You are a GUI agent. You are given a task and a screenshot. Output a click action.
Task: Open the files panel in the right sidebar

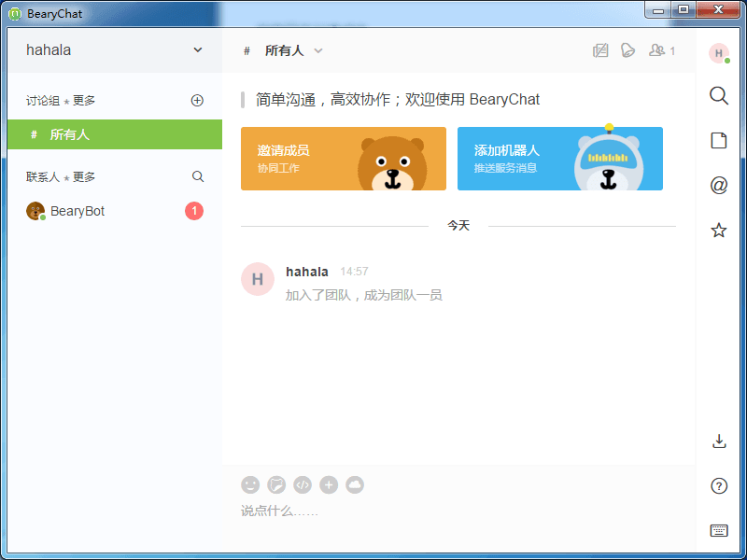pos(718,141)
